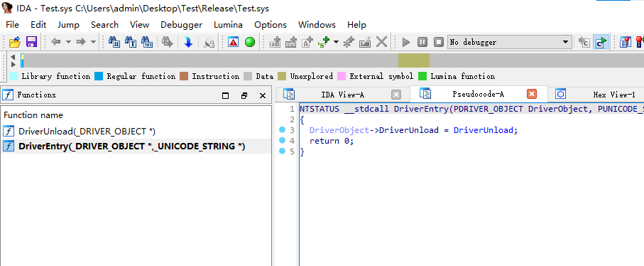Image resolution: width=644 pixels, height=266 pixels.
Task: Start the debugger process with play button
Action: pyautogui.click(x=406, y=42)
